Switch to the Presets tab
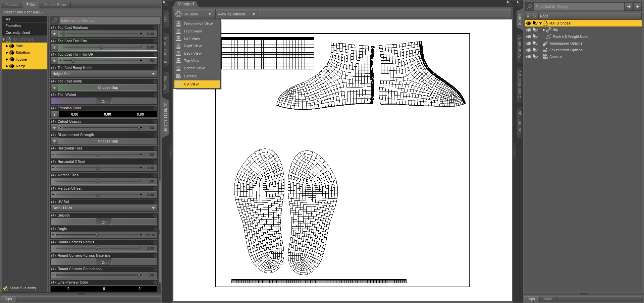 (x=11, y=5)
